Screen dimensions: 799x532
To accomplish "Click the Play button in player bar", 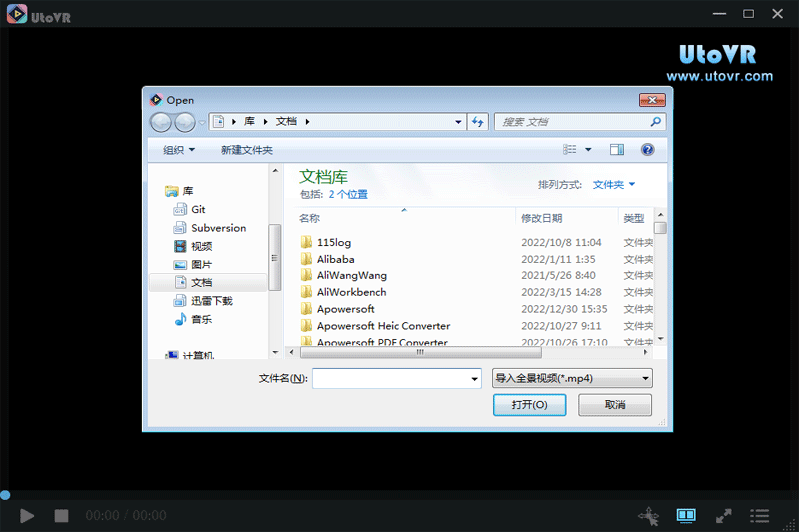I will [28, 516].
